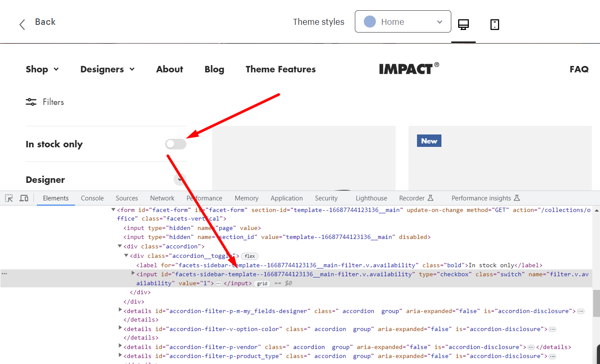Viewport: 600px width, 364px height.
Task: Switch to desktop preview icon
Action: point(463,25)
